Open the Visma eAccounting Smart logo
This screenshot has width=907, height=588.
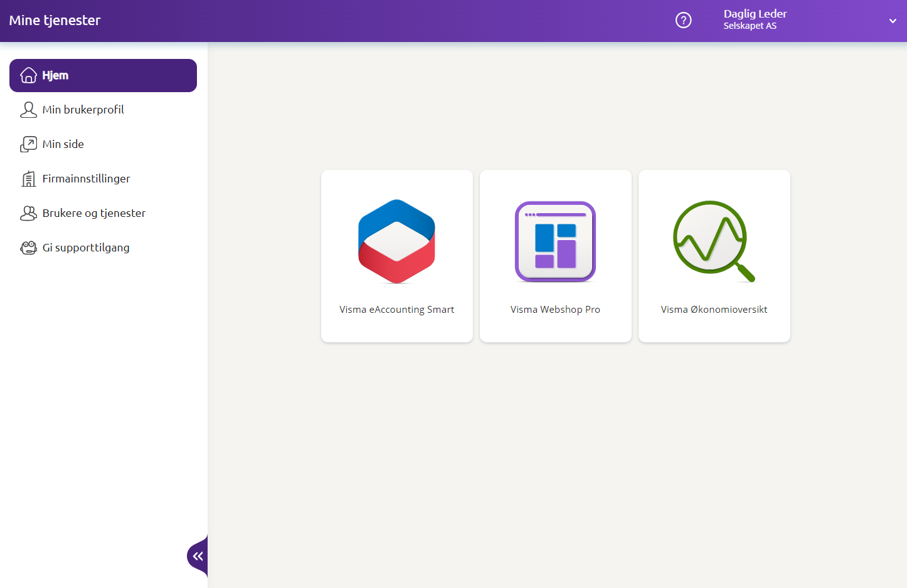click(396, 241)
